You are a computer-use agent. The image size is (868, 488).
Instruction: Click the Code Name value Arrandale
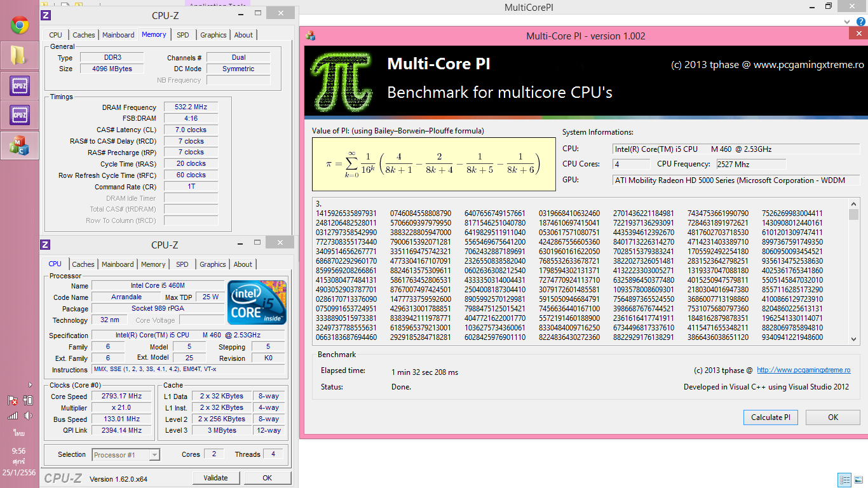[126, 297]
